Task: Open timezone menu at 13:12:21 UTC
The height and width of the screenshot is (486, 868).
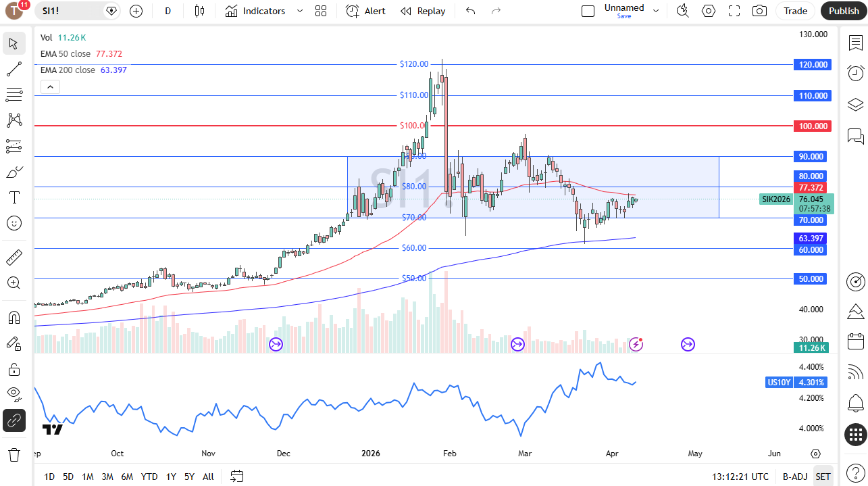Action: pyautogui.click(x=740, y=477)
